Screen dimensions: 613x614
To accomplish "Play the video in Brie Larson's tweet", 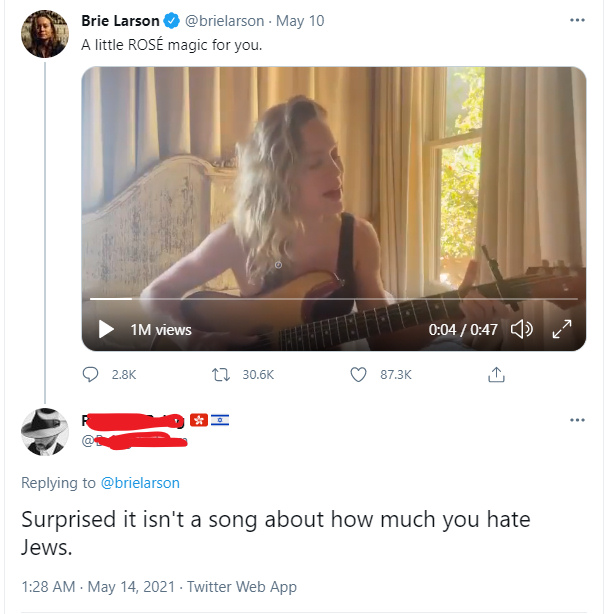I will tap(106, 329).
